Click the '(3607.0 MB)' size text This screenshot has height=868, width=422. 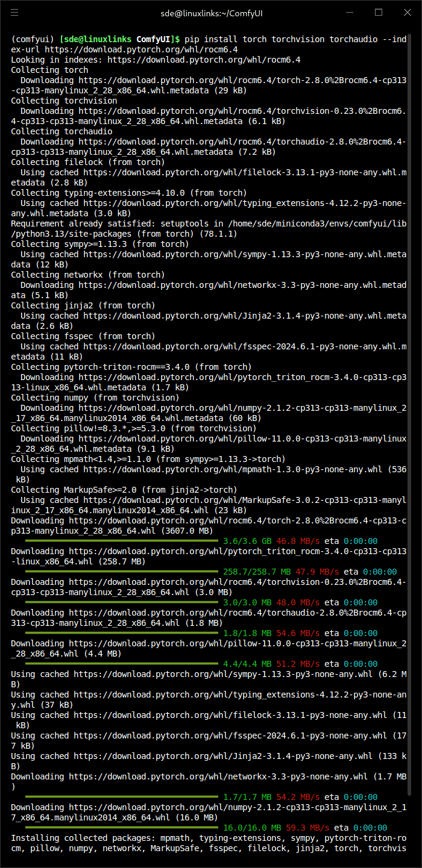pos(187,531)
